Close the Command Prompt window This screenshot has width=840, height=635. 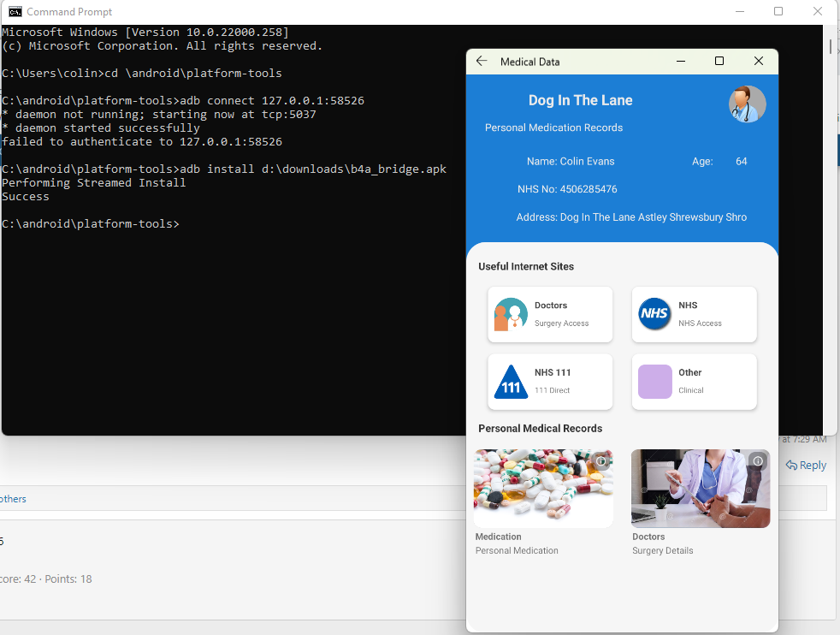(x=818, y=11)
